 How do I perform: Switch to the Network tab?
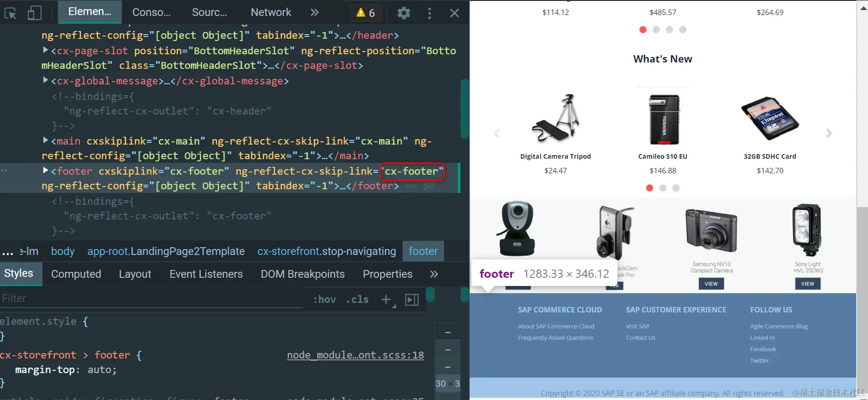pos(271,12)
